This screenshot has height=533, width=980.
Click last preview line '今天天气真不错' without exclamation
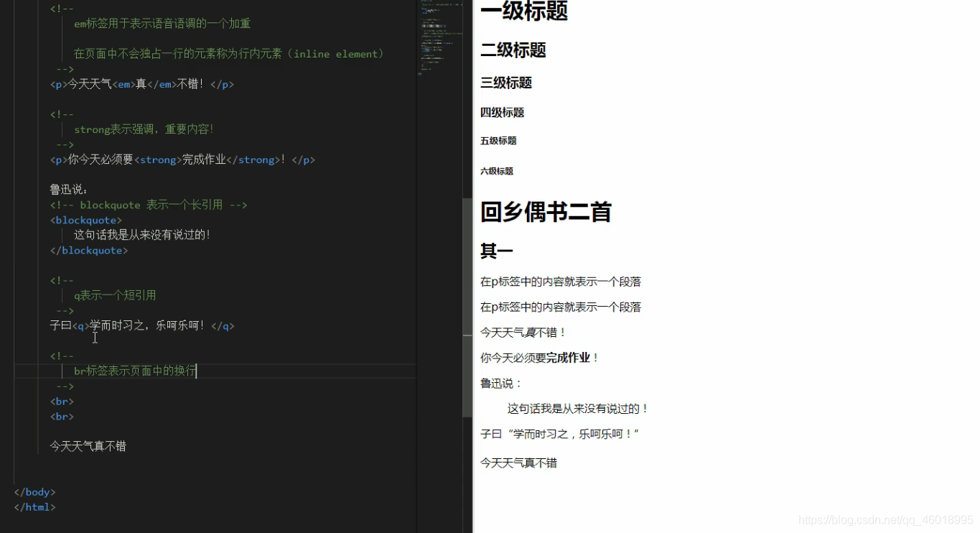coord(518,463)
